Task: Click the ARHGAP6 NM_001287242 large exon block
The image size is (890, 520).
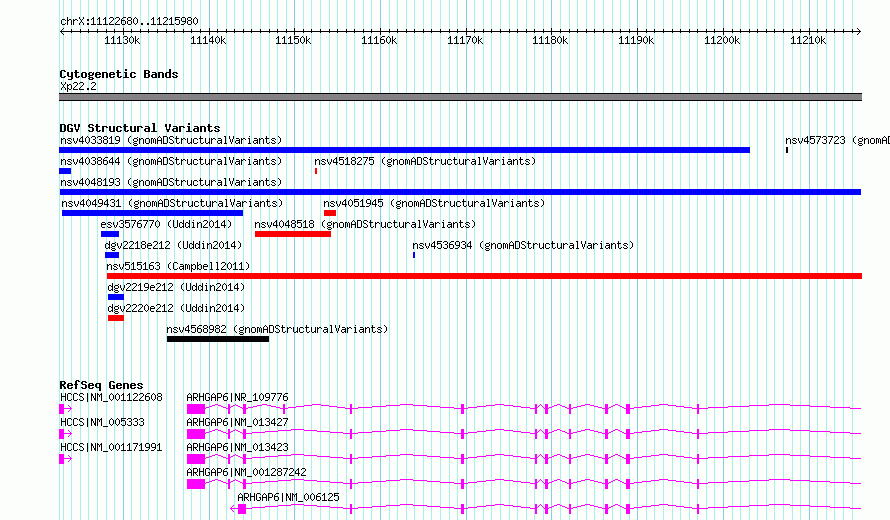Action: (196, 484)
